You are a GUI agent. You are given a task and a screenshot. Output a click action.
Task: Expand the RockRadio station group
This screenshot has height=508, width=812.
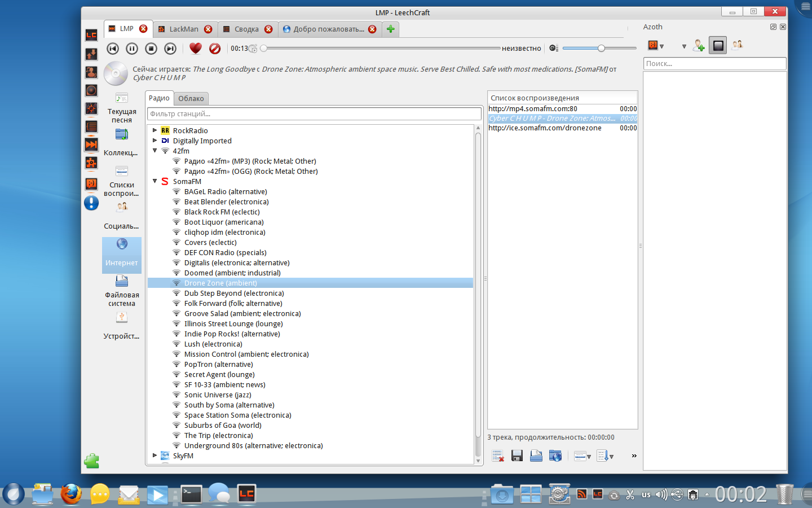pos(155,130)
